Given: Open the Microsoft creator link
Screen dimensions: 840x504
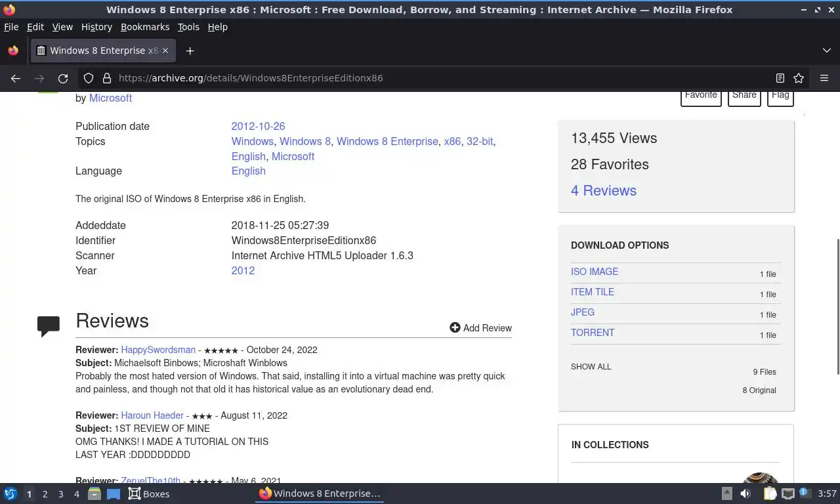Looking at the screenshot, I should 110,98.
